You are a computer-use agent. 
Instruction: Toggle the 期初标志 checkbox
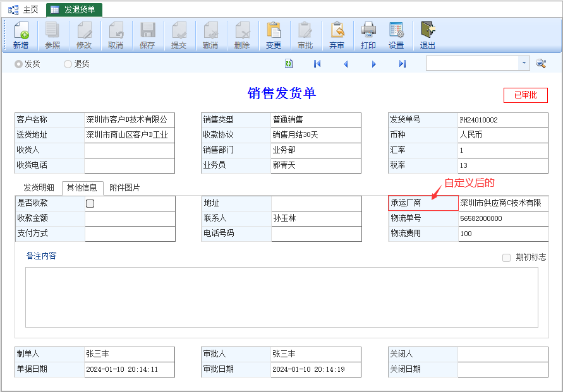click(506, 258)
